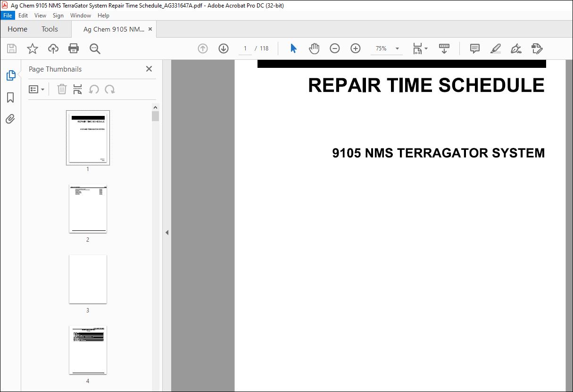The image size is (573, 392).
Task: Collapse the navigation pane with arrow
Action: [x=166, y=232]
